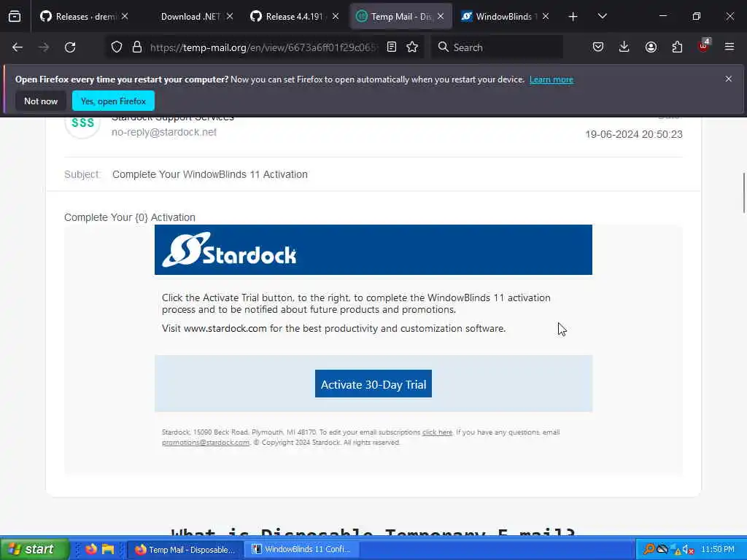Open file explorer quick launch icon

tap(108, 549)
